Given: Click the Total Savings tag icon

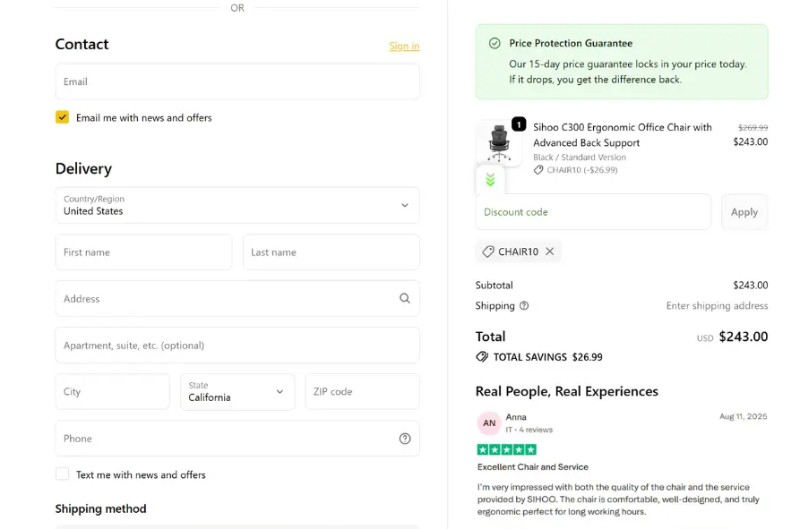Looking at the screenshot, I should [482, 357].
